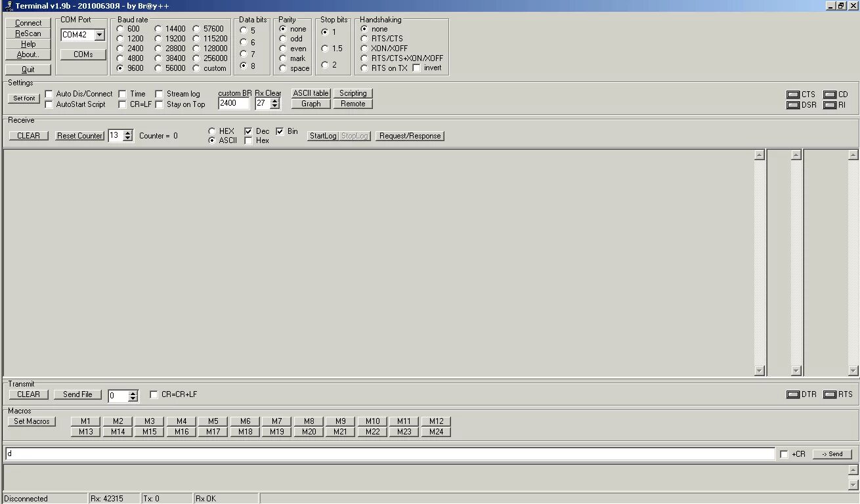860x504 pixels.
Task: Enable Stay on Top checkbox
Action: (x=159, y=104)
